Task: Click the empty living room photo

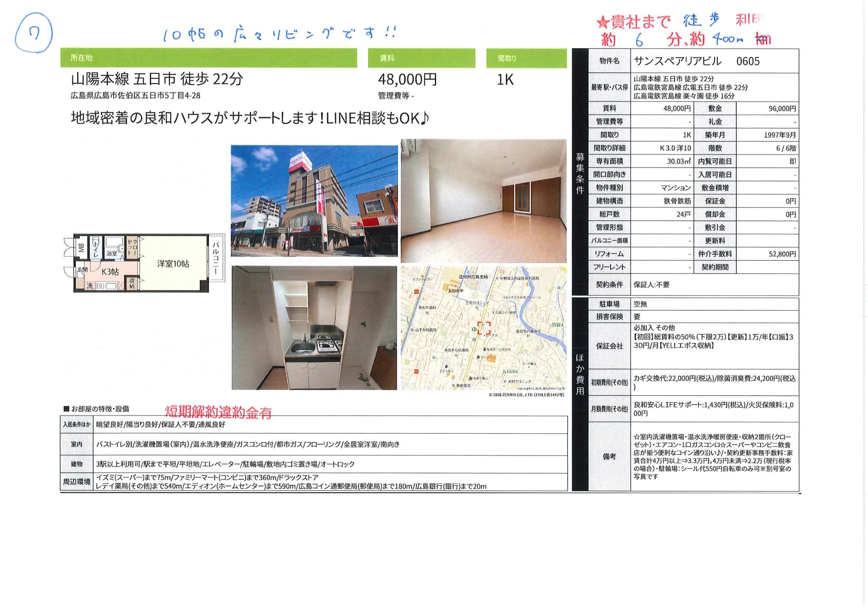Action: tap(483, 201)
